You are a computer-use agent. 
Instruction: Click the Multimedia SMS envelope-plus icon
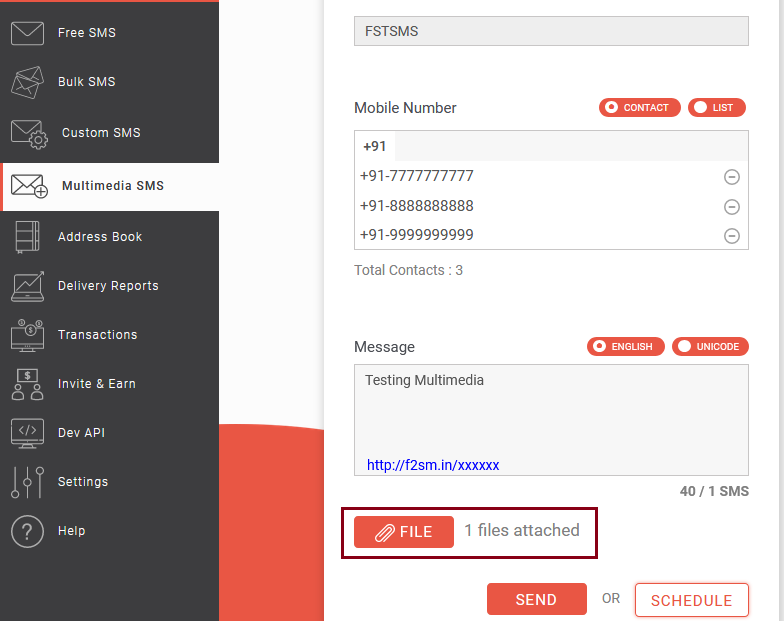coord(29,186)
